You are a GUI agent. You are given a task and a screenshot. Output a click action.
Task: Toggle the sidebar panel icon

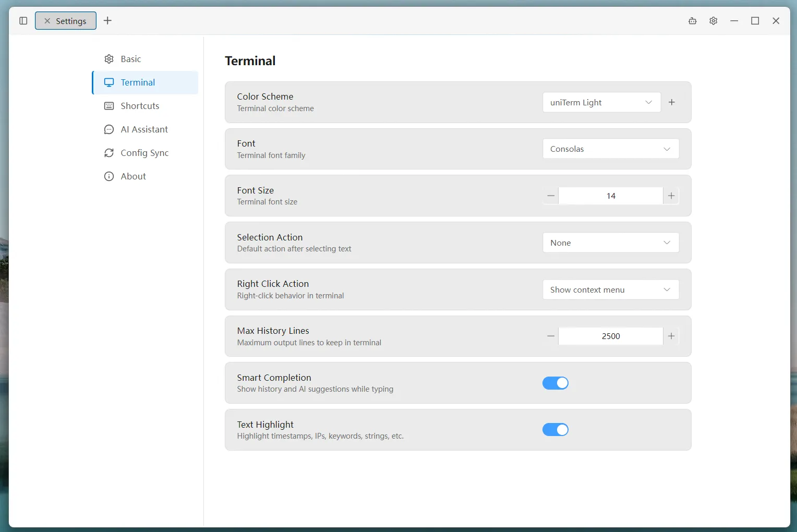coord(23,21)
